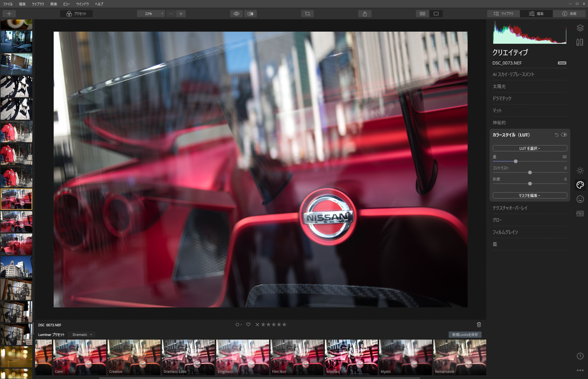The image size is (588, 379).
Task: Open the ウインドウ menu
Action: [x=82, y=4]
